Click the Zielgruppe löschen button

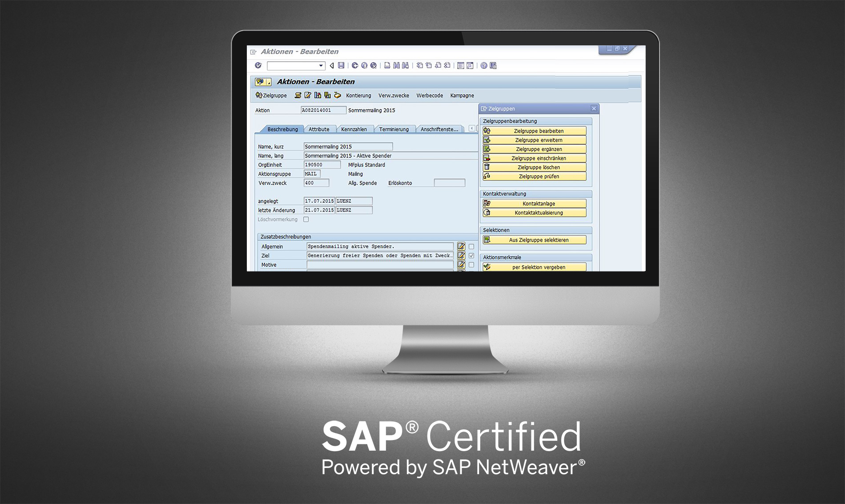click(535, 167)
